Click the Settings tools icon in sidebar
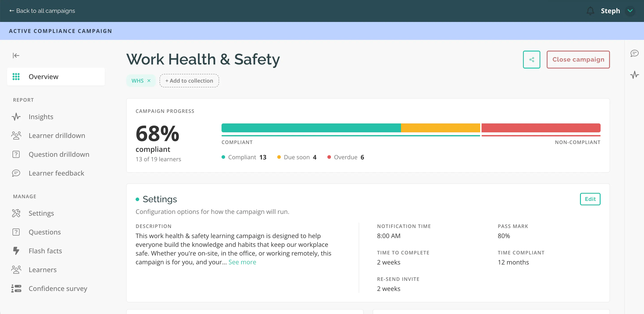The image size is (644, 314). pyautogui.click(x=16, y=213)
